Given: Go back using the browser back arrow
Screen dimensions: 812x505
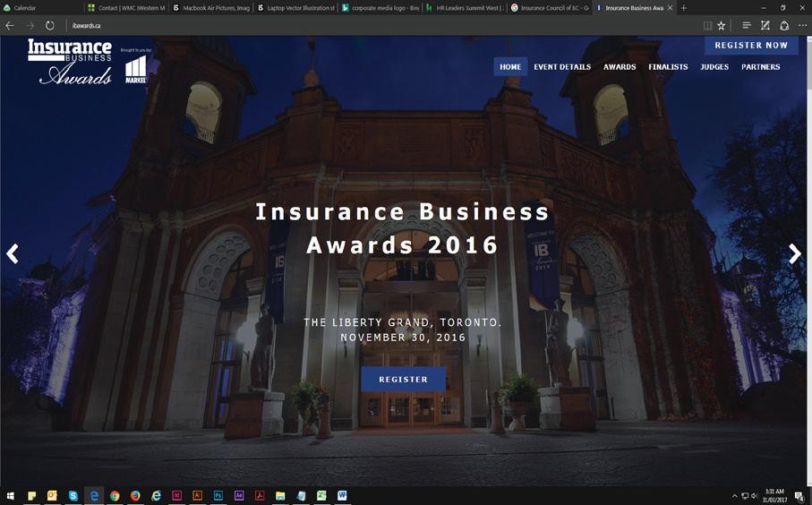Looking at the screenshot, I should [9, 25].
